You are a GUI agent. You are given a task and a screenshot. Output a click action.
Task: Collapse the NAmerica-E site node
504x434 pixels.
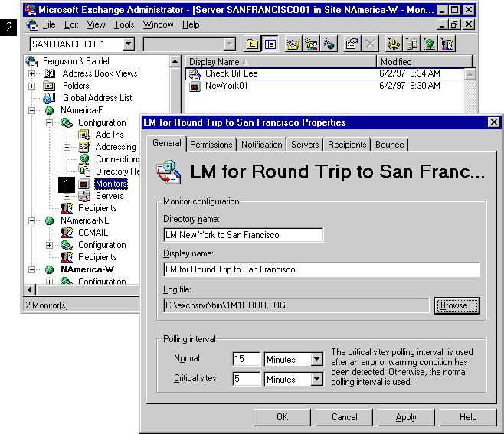31,110
